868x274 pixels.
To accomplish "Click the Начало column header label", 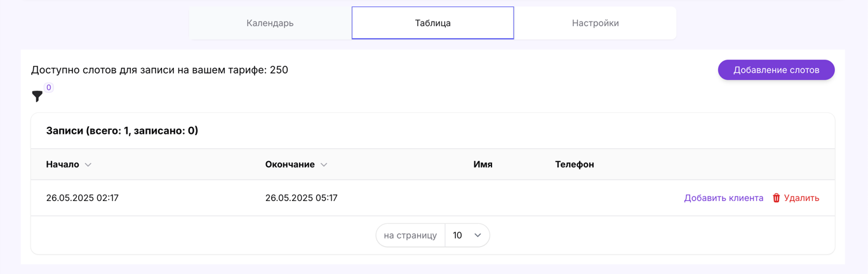I will pyautogui.click(x=62, y=164).
